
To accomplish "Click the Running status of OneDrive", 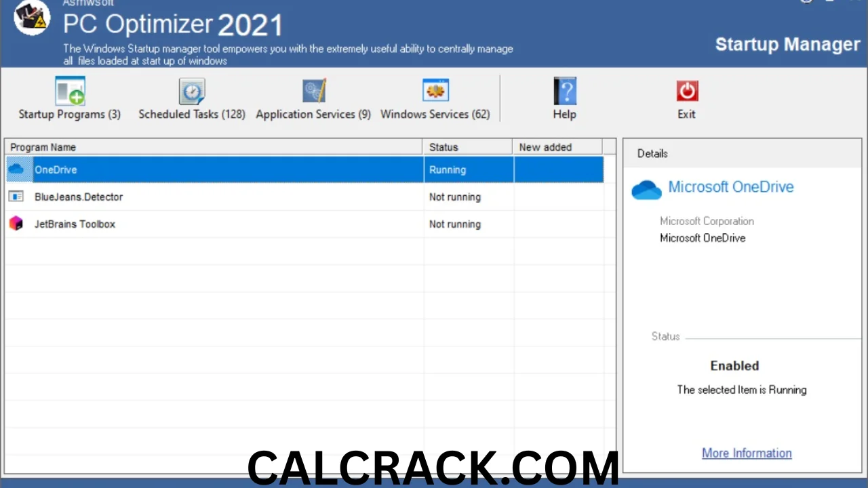I will click(448, 169).
